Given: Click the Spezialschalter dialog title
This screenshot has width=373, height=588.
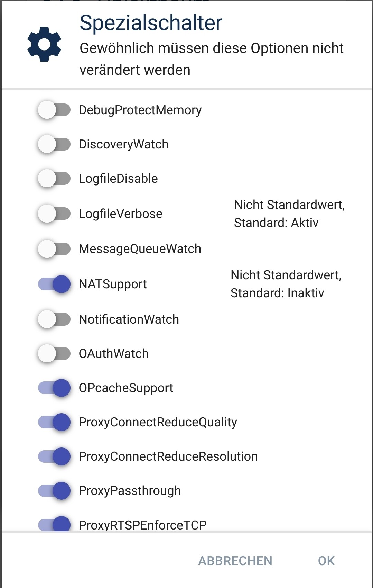Looking at the screenshot, I should pyautogui.click(x=151, y=23).
